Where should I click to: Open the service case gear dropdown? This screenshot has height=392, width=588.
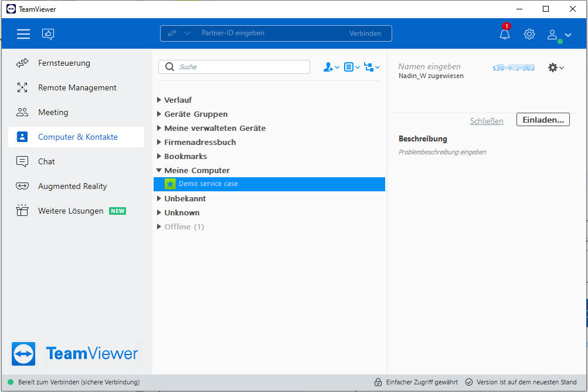556,67
